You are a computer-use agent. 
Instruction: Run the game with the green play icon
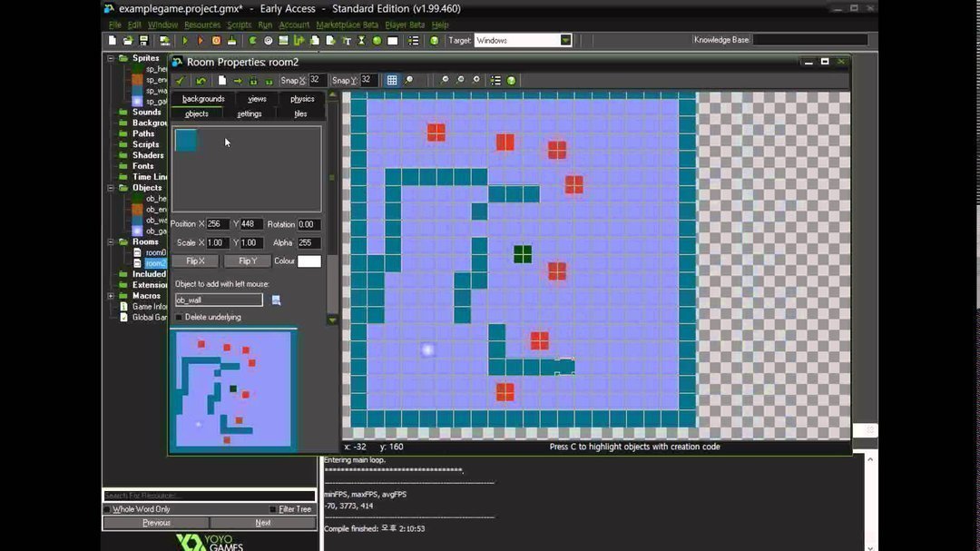[x=185, y=41]
